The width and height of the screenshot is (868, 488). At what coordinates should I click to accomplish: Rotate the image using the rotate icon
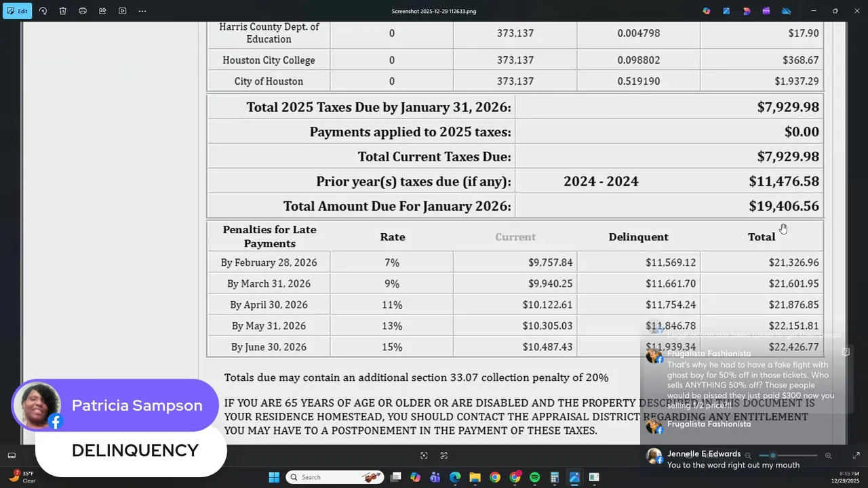(43, 11)
